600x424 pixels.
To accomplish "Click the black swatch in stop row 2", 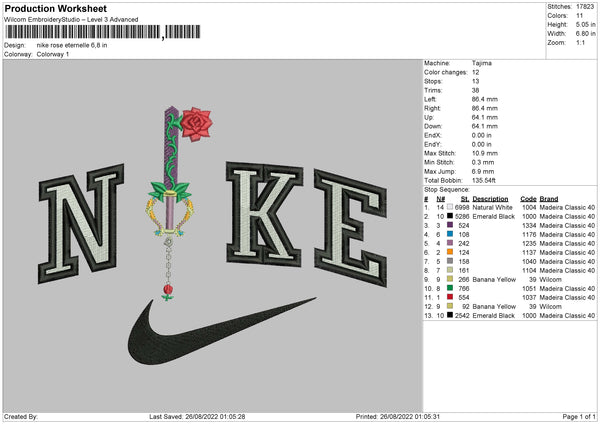I will pyautogui.click(x=450, y=216).
